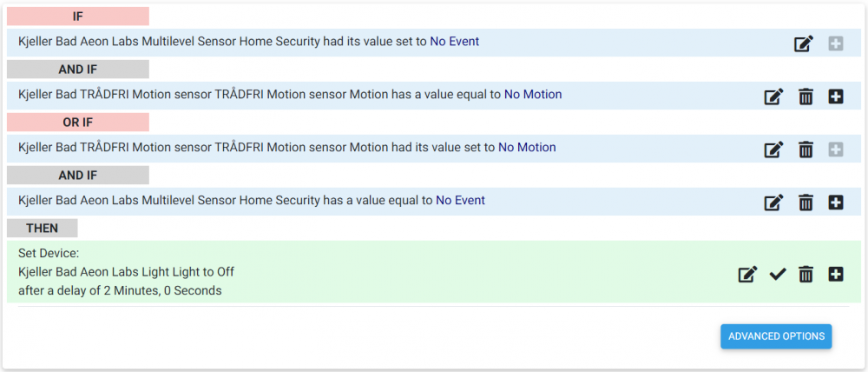Edit the last AND IF Home Security condition

pyautogui.click(x=773, y=203)
